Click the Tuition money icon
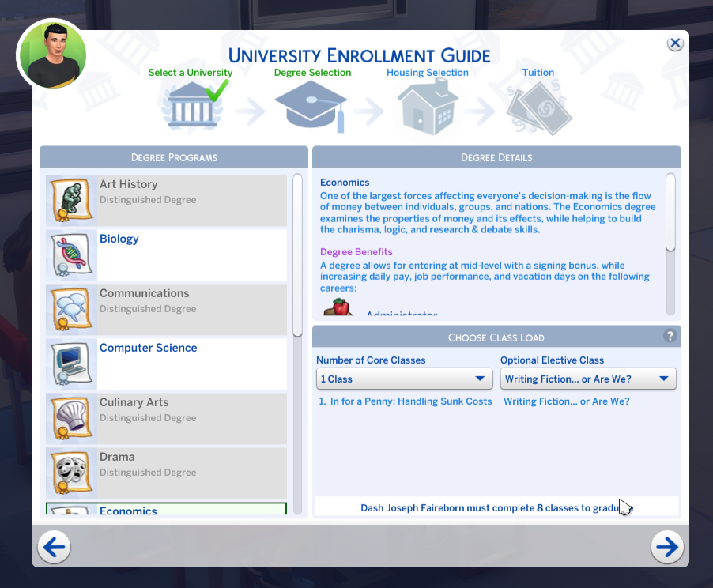This screenshot has width=713, height=588. pyautogui.click(x=538, y=108)
